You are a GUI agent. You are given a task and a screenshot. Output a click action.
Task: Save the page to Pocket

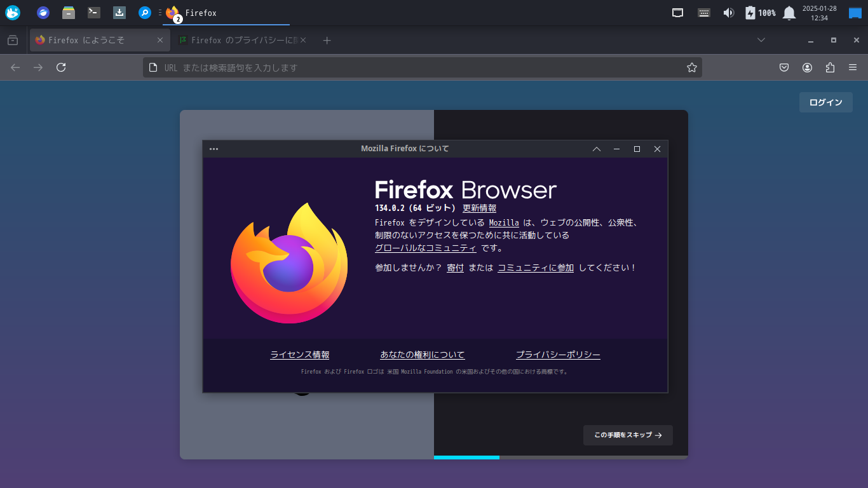(x=784, y=67)
